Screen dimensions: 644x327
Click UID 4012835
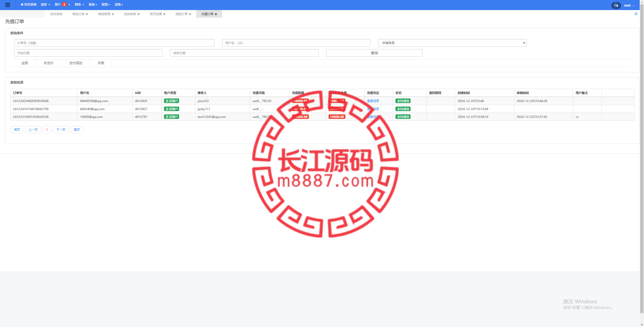click(141, 101)
